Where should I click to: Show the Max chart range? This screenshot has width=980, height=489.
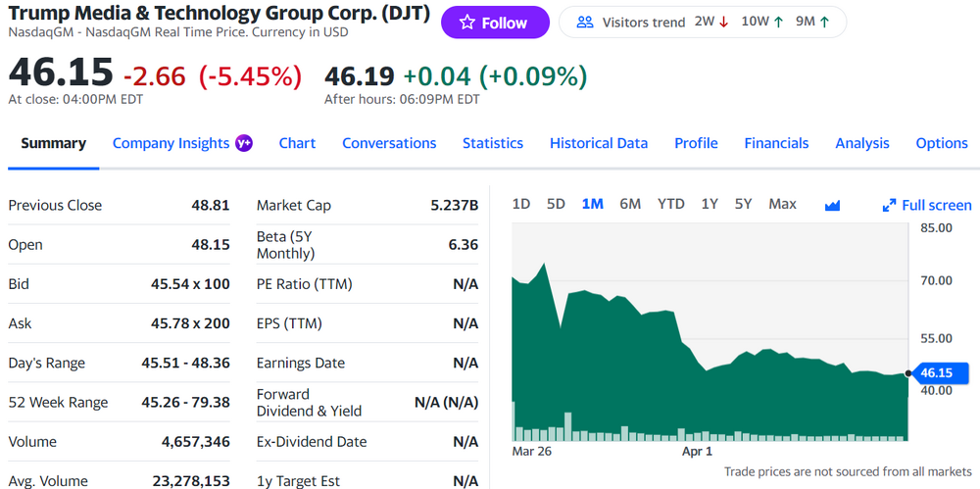782,204
